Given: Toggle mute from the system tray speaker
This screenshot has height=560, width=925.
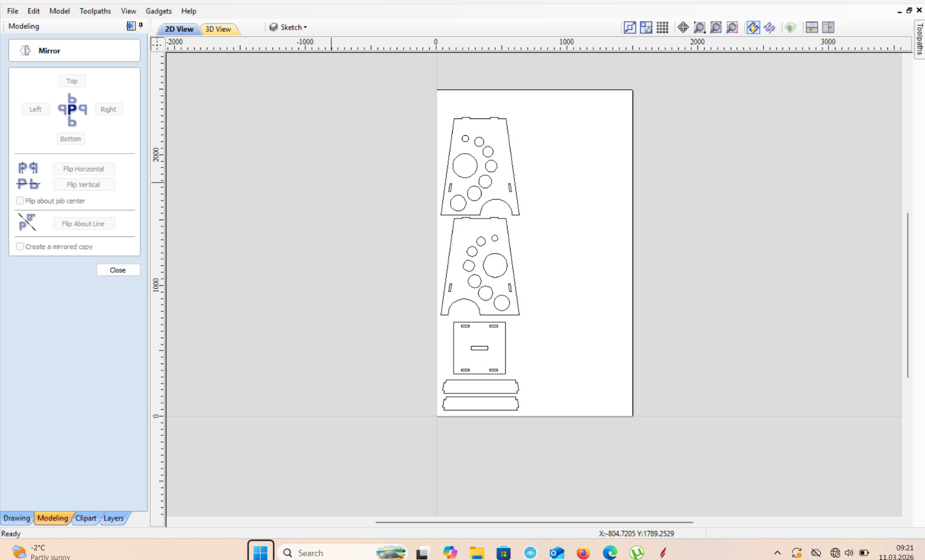Looking at the screenshot, I should pos(850,552).
